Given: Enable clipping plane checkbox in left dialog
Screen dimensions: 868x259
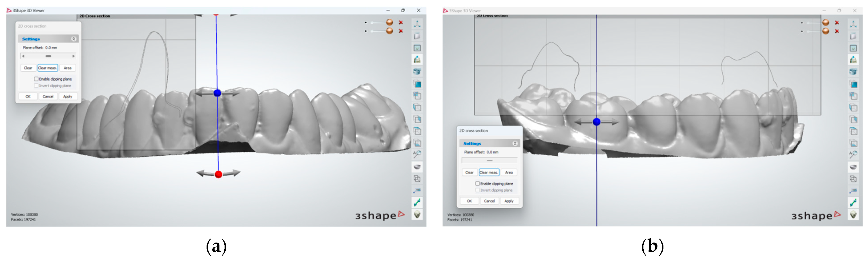Looking at the screenshot, I should (x=36, y=79).
